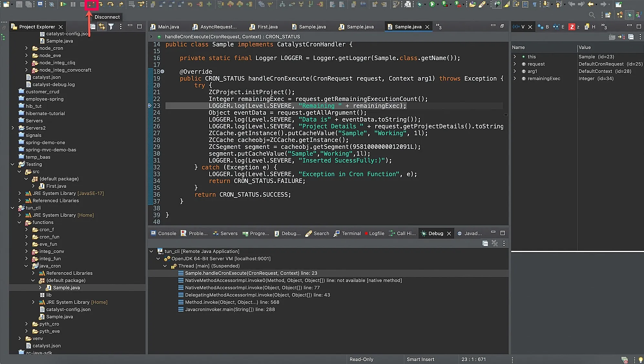Click the New wizard icon
The width and height of the screenshot is (644, 364).
(x=6, y=5)
